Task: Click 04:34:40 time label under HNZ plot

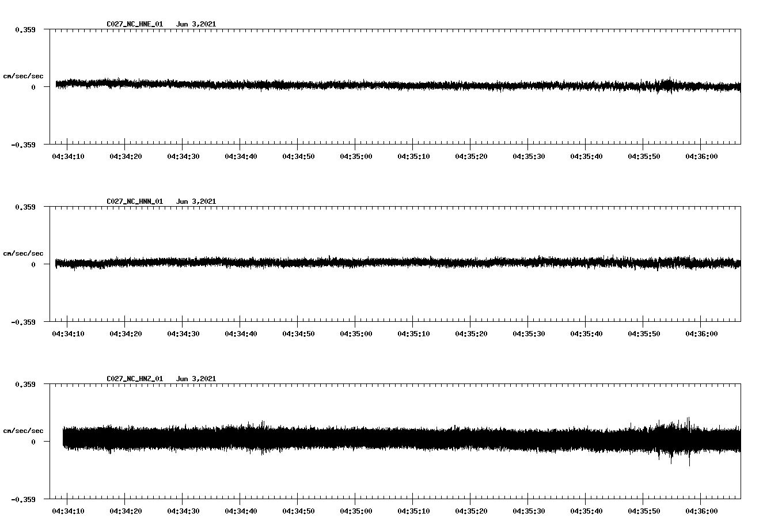Action: (x=241, y=511)
